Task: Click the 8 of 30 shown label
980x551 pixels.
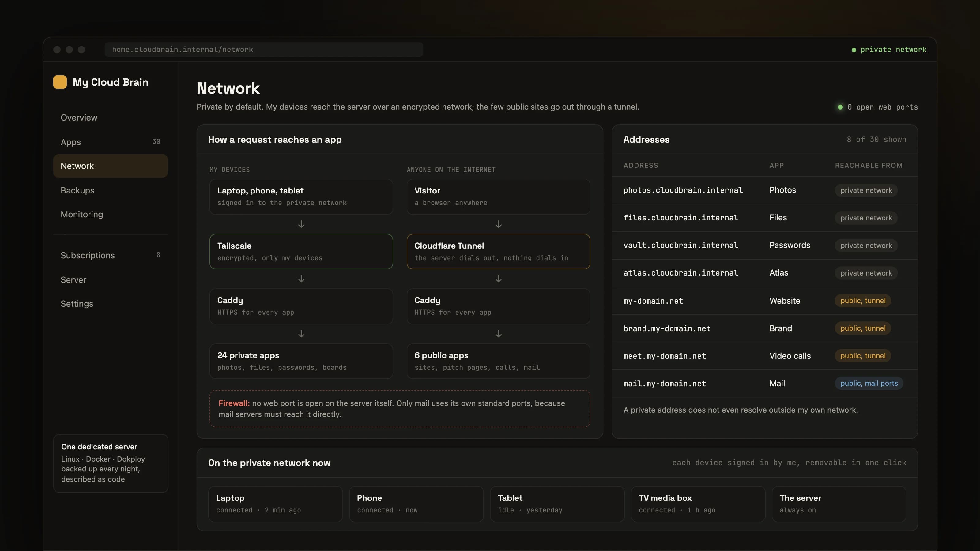Action: coord(876,140)
